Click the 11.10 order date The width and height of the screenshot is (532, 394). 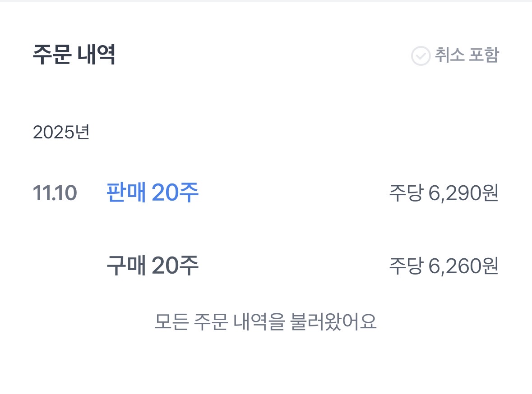point(55,193)
